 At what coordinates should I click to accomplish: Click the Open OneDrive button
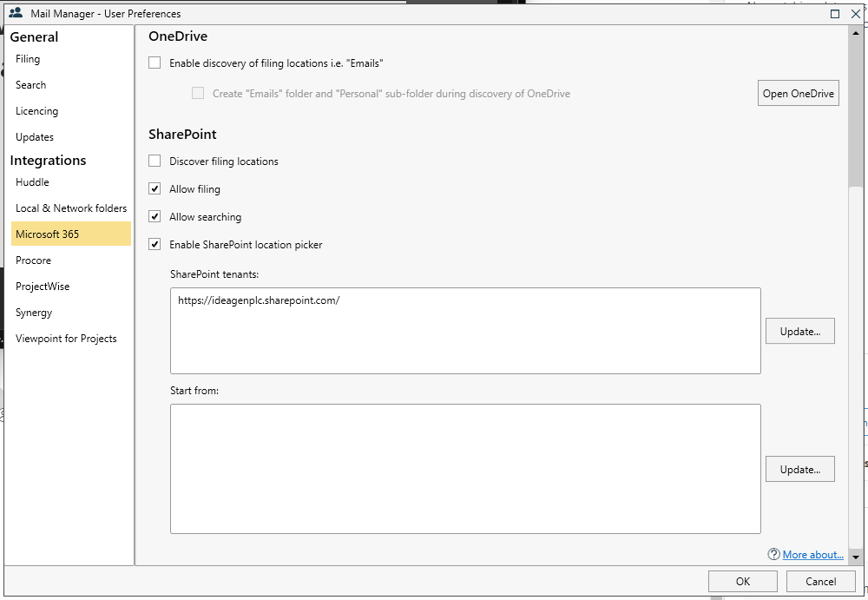coord(798,94)
